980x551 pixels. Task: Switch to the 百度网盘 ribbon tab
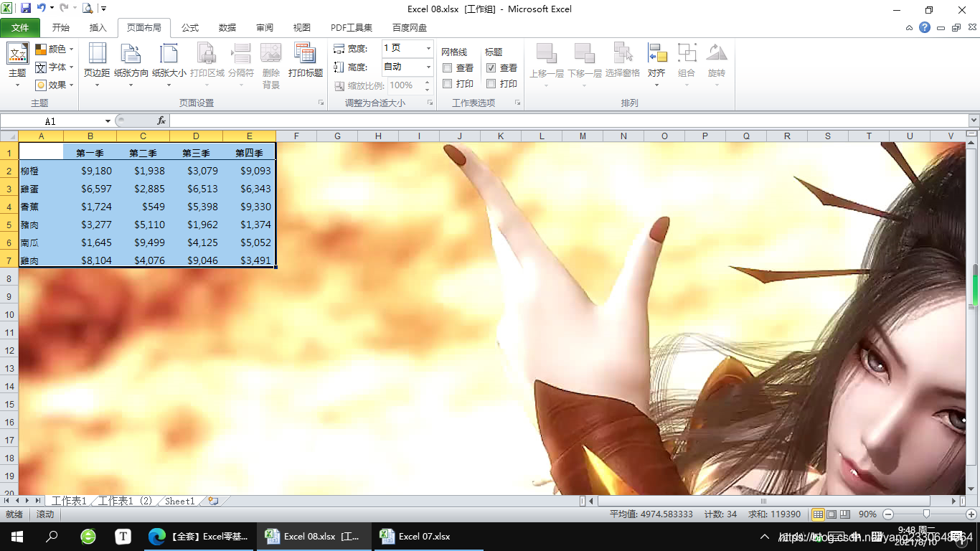[x=410, y=27]
